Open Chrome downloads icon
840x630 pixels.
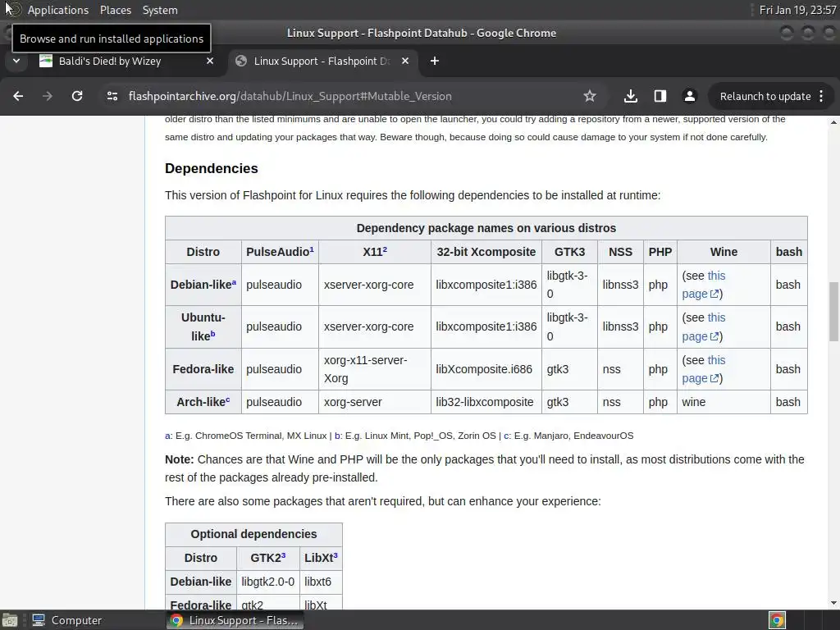(x=631, y=96)
